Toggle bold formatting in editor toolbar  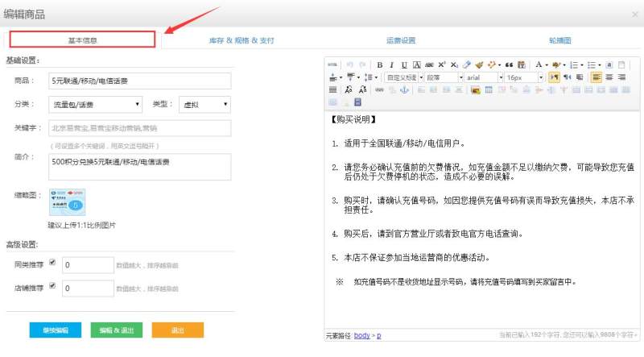(x=379, y=64)
